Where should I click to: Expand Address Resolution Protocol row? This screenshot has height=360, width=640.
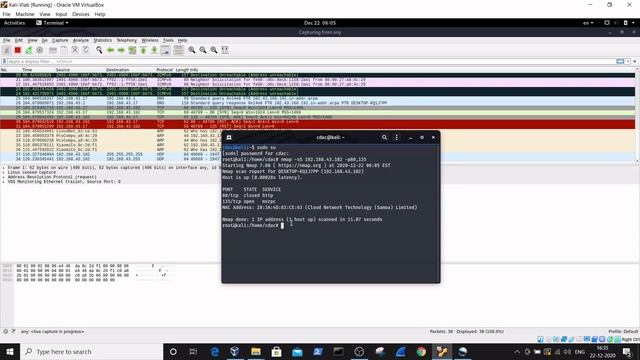click(x=4, y=177)
